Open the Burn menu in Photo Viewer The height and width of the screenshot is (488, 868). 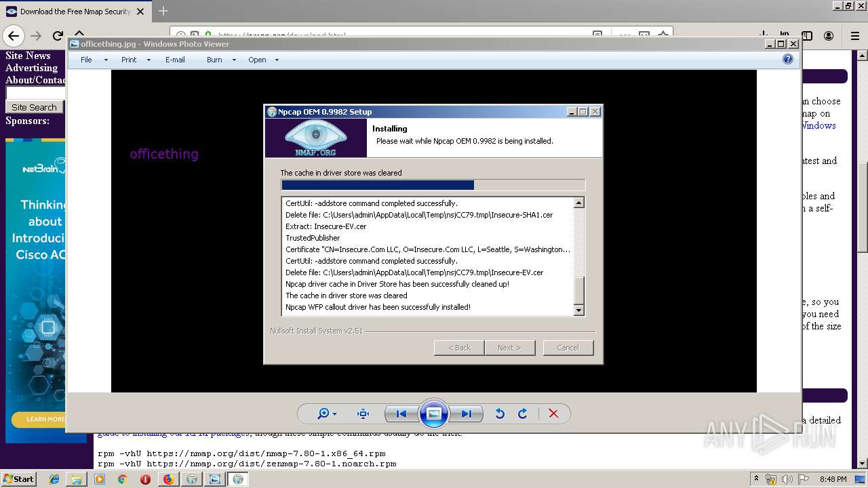click(214, 60)
